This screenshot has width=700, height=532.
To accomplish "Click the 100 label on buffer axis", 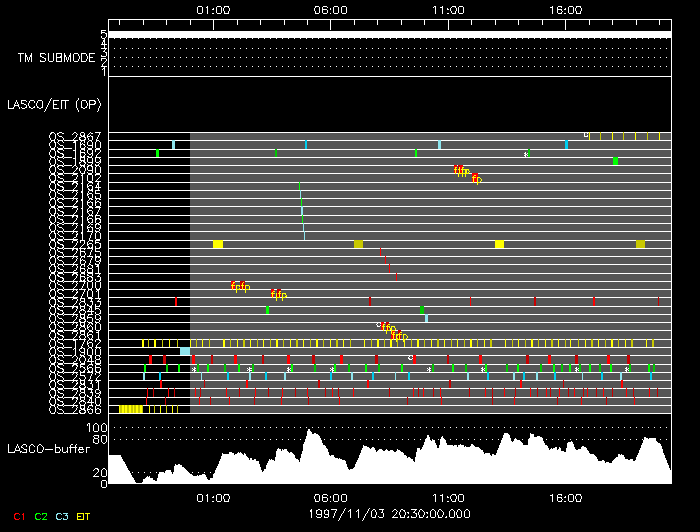I will 97,427.
